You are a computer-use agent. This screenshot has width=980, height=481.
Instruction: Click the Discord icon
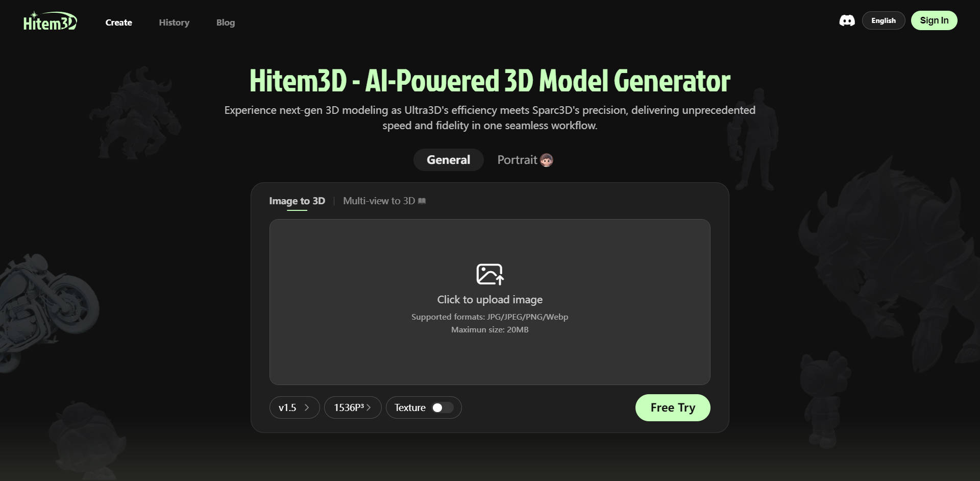[847, 20]
